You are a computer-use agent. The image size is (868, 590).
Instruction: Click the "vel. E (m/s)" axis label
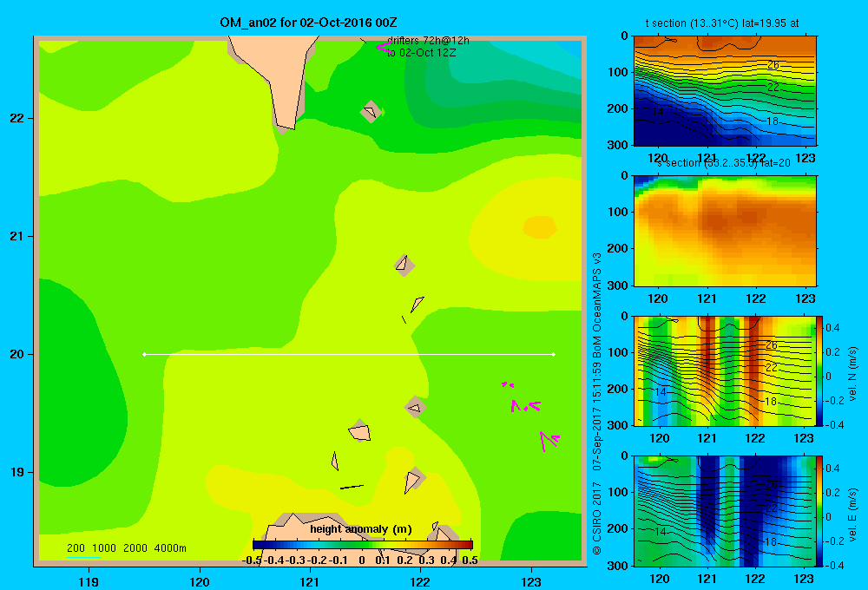[852, 515]
